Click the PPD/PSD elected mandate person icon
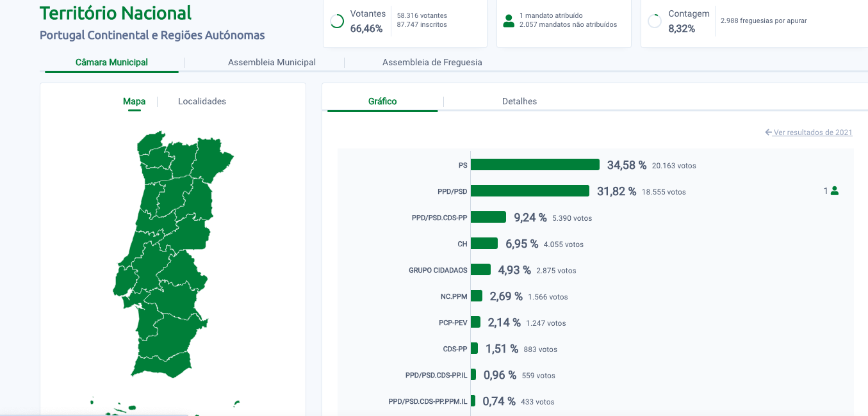This screenshot has height=416, width=868. pos(834,191)
